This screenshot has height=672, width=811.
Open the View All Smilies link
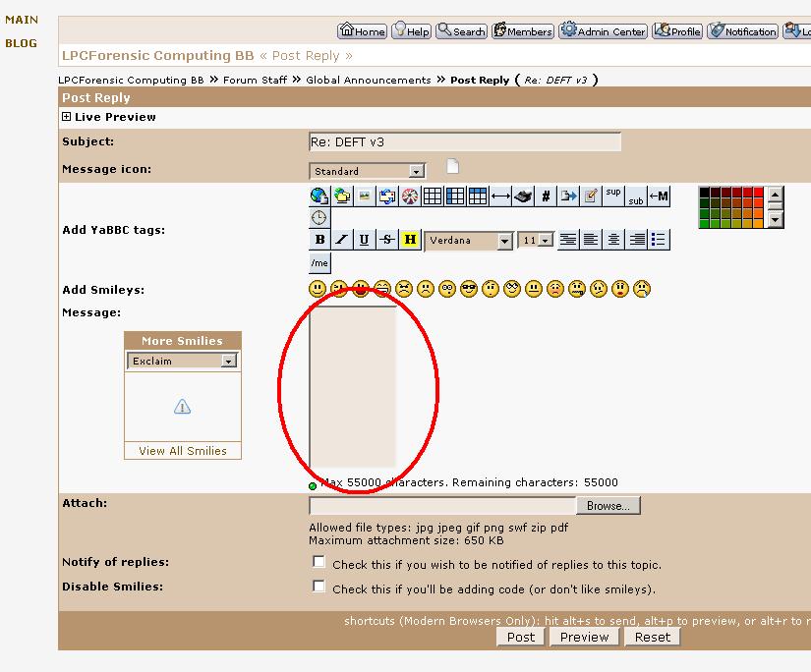click(x=183, y=451)
